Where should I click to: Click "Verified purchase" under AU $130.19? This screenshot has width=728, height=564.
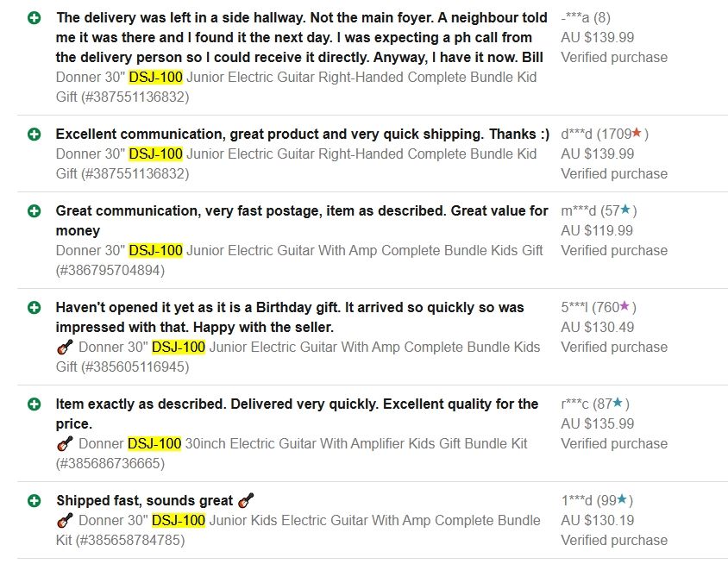[614, 540]
